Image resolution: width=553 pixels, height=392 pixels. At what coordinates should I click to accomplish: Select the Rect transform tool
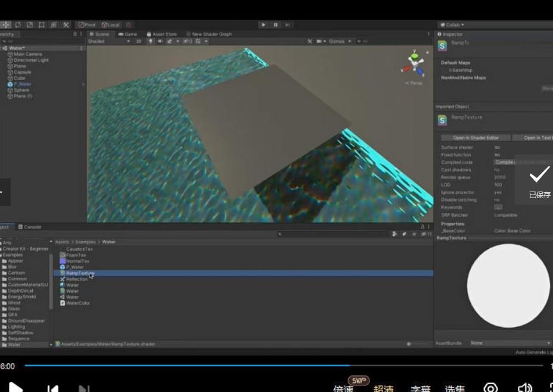tap(42, 25)
